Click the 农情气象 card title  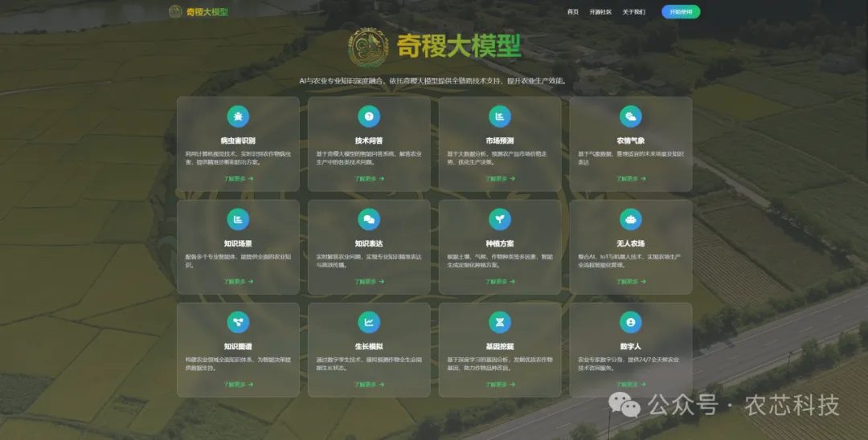(x=631, y=141)
